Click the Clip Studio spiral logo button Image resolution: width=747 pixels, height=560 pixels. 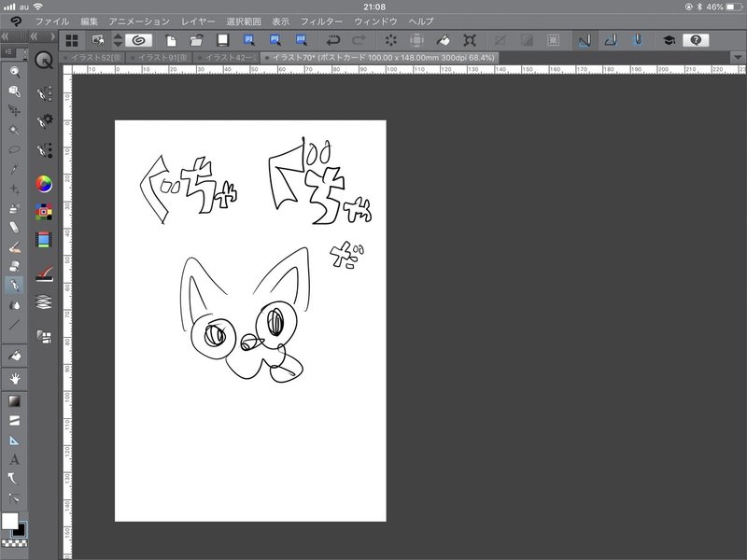138,40
